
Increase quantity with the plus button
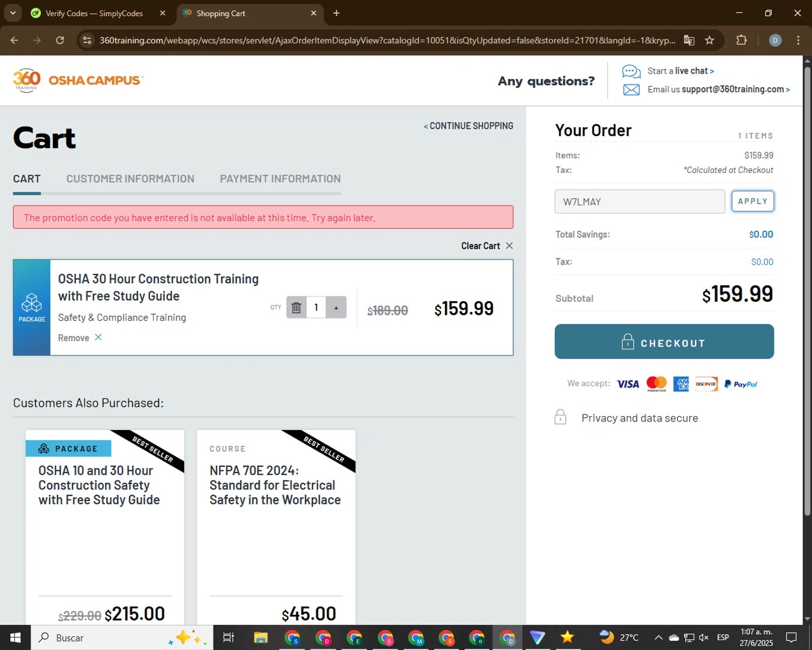click(x=336, y=308)
